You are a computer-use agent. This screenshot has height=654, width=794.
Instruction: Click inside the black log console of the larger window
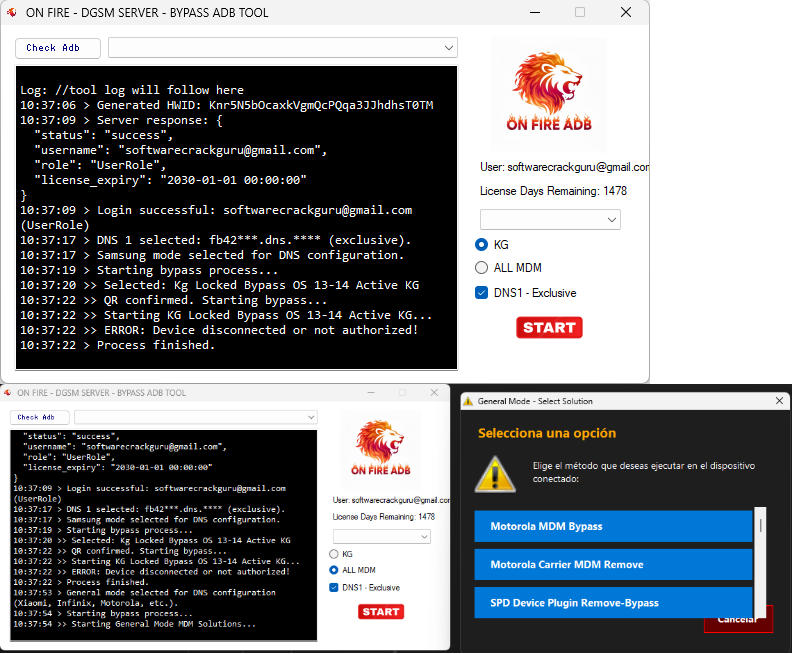click(236, 218)
